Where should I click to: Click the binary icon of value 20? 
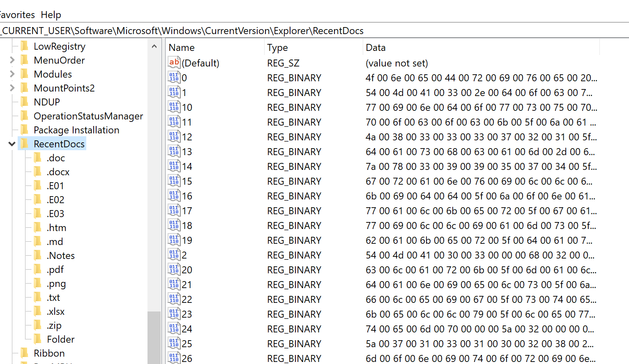pyautogui.click(x=174, y=269)
